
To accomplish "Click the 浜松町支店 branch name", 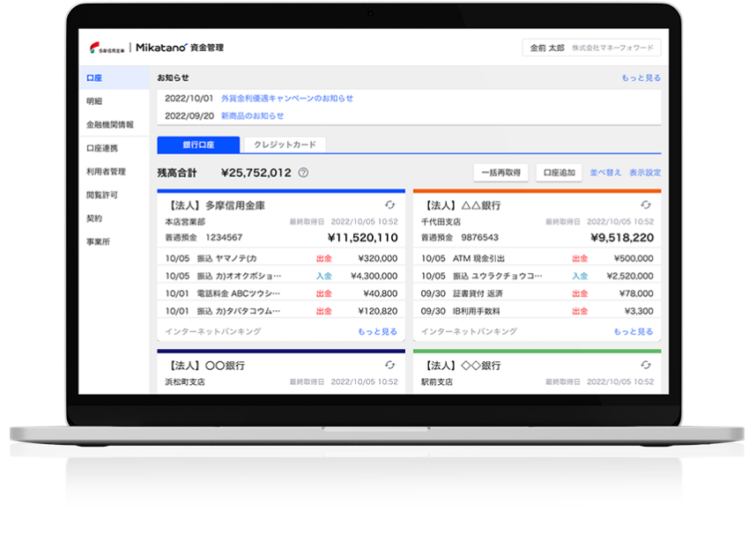I will point(185,382).
